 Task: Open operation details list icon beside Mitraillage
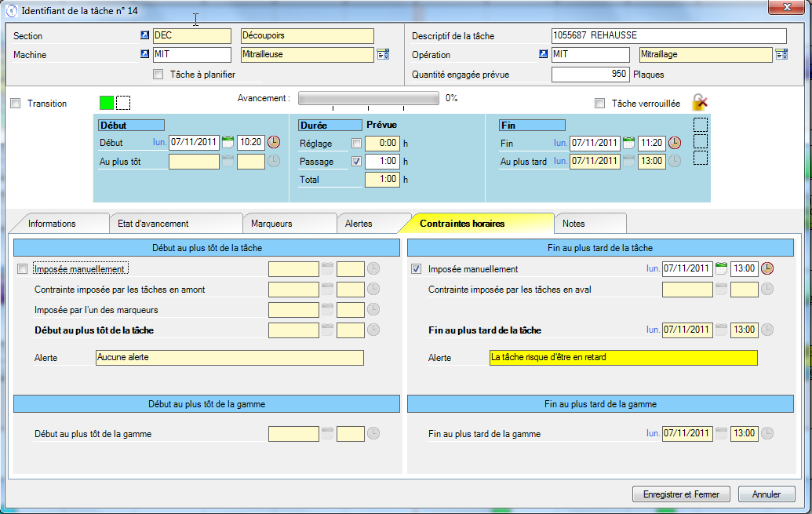click(781, 54)
